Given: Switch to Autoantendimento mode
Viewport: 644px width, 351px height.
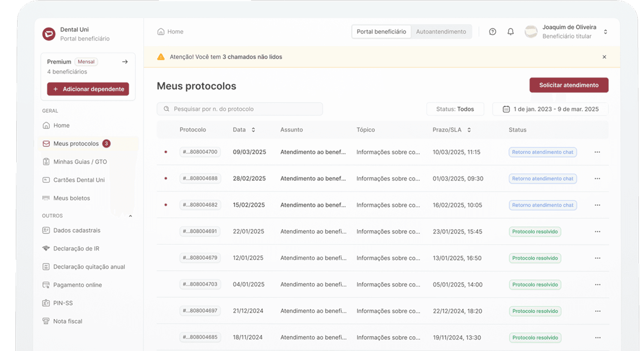Looking at the screenshot, I should pos(441,32).
